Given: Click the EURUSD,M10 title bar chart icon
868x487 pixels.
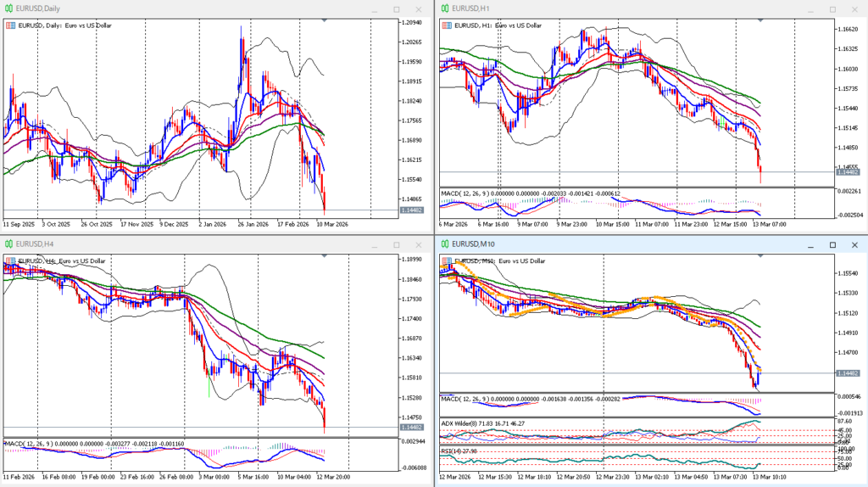Looking at the screenshot, I should (x=443, y=244).
